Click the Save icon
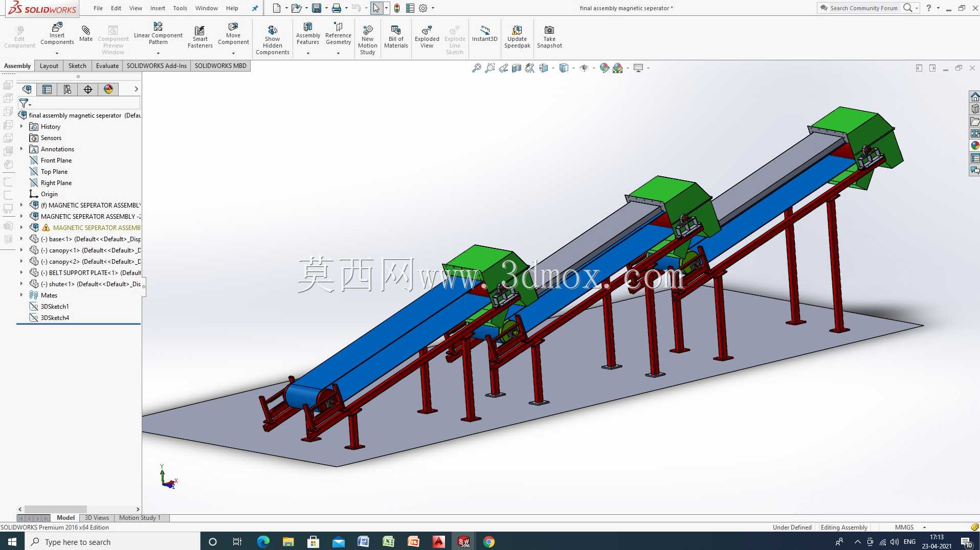 point(317,8)
